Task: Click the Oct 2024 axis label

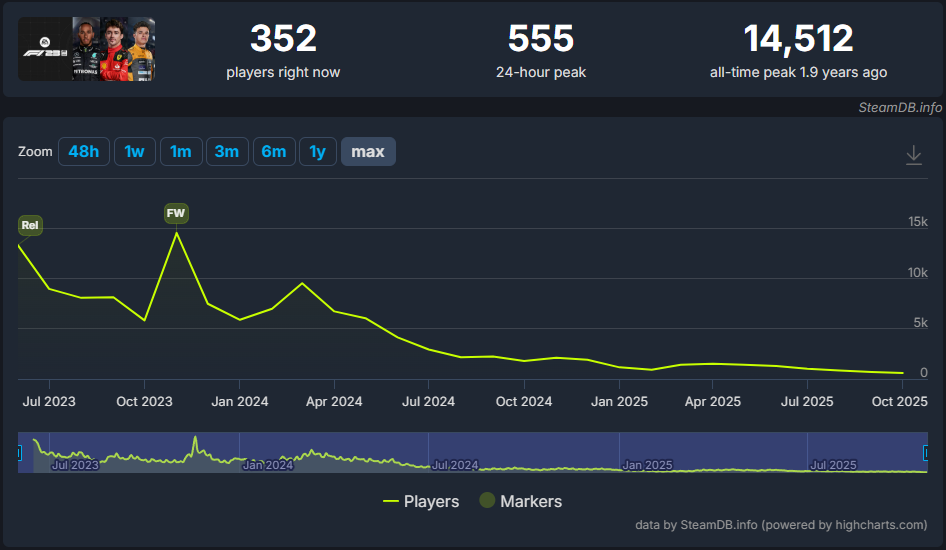Action: [524, 402]
